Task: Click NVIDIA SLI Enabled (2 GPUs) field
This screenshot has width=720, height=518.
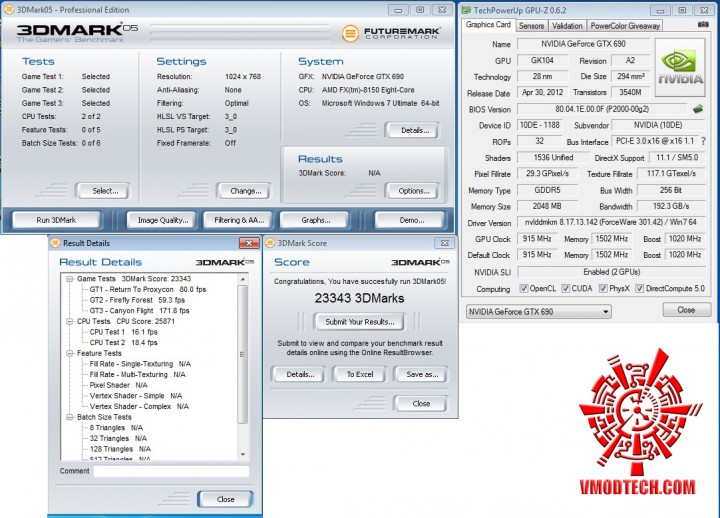Action: click(611, 272)
